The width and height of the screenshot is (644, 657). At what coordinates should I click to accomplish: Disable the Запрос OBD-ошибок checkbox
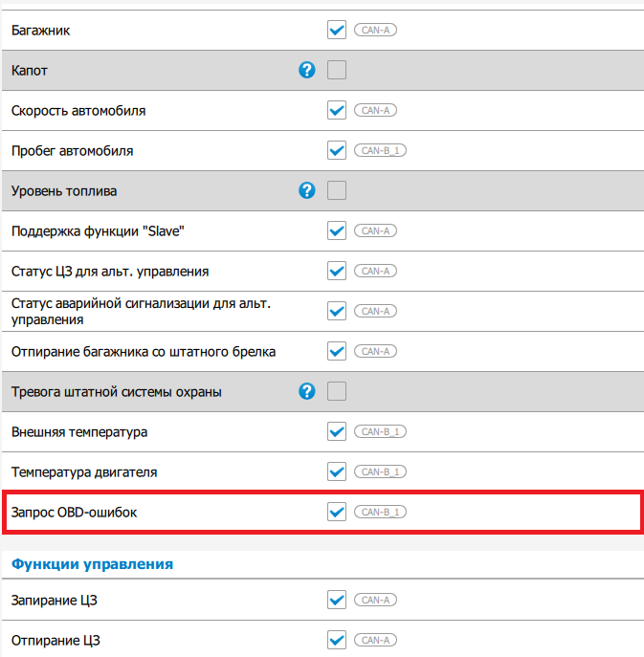click(x=337, y=512)
